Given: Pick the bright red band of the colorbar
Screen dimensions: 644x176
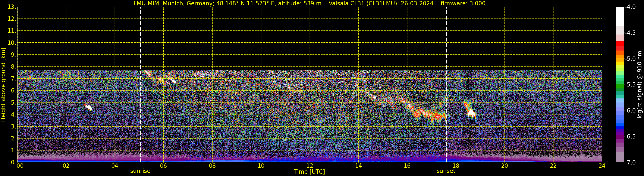Looking at the screenshot, I should point(620,44).
